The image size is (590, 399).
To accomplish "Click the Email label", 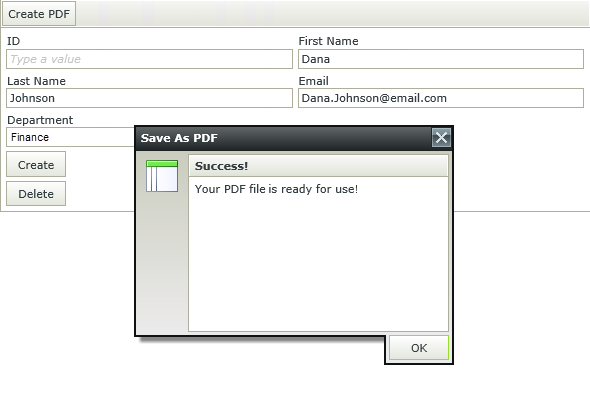I will 313,81.
